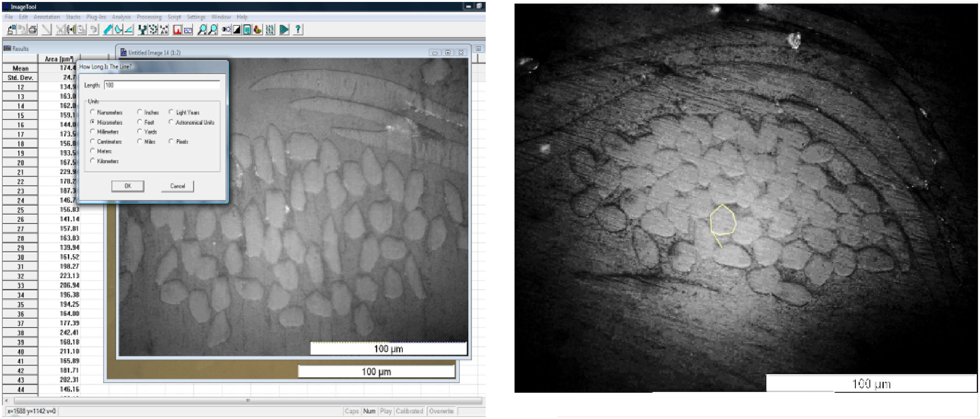Open the Processing menu
This screenshot has height=419, width=980.
click(x=149, y=17)
